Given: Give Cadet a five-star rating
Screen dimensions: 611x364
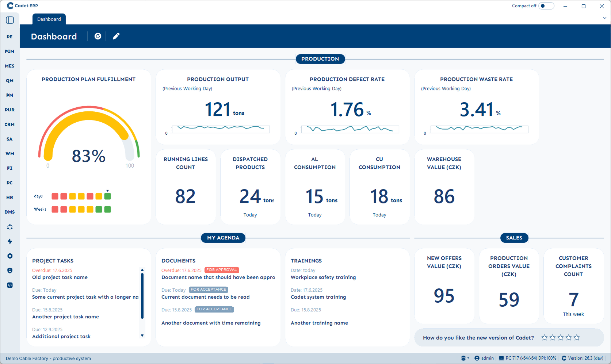Looking at the screenshot, I should point(577,337).
